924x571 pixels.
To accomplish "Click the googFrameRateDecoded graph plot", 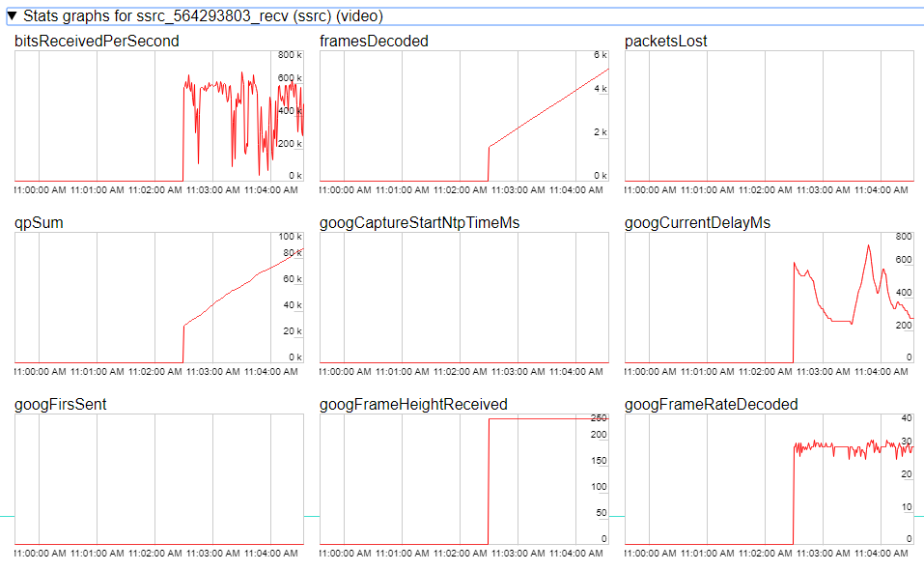I will point(769,478).
